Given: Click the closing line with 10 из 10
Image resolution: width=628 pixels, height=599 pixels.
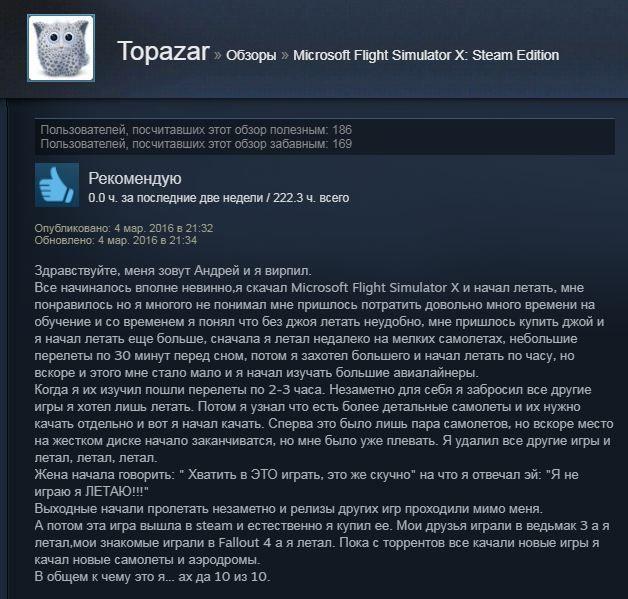Looking at the screenshot, I should pos(153,577).
